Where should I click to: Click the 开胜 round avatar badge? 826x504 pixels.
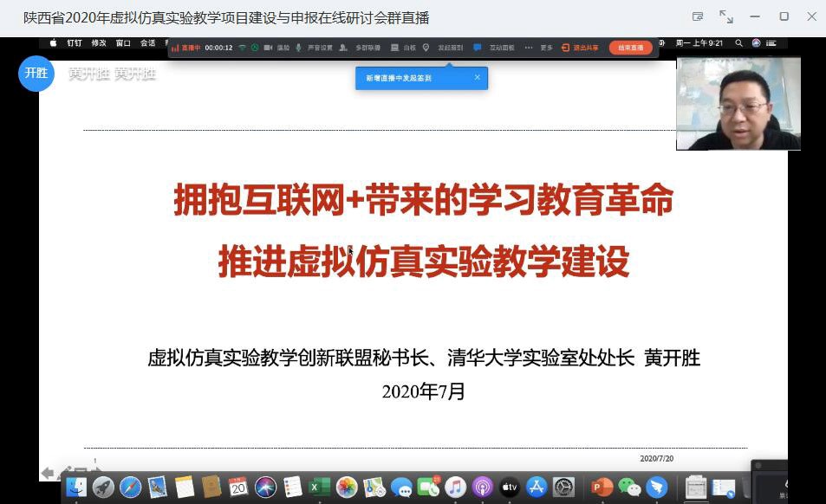click(36, 74)
